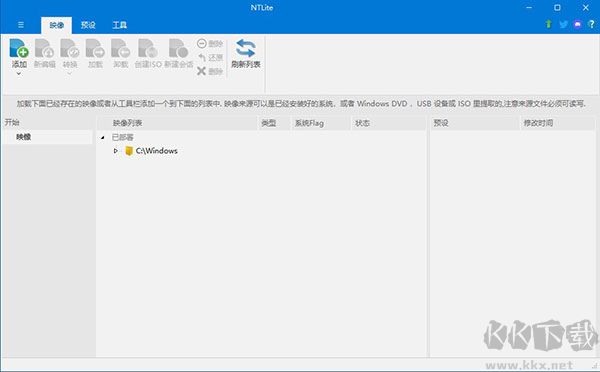Open the dropdown arrow under 添加
Screen dimensions: 600x372
pyautogui.click(x=19, y=73)
